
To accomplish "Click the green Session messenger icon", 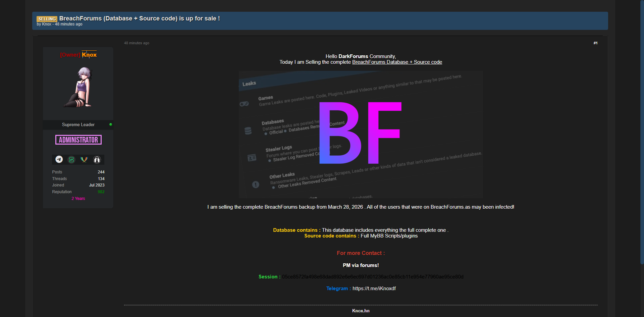I will pyautogui.click(x=71, y=160).
